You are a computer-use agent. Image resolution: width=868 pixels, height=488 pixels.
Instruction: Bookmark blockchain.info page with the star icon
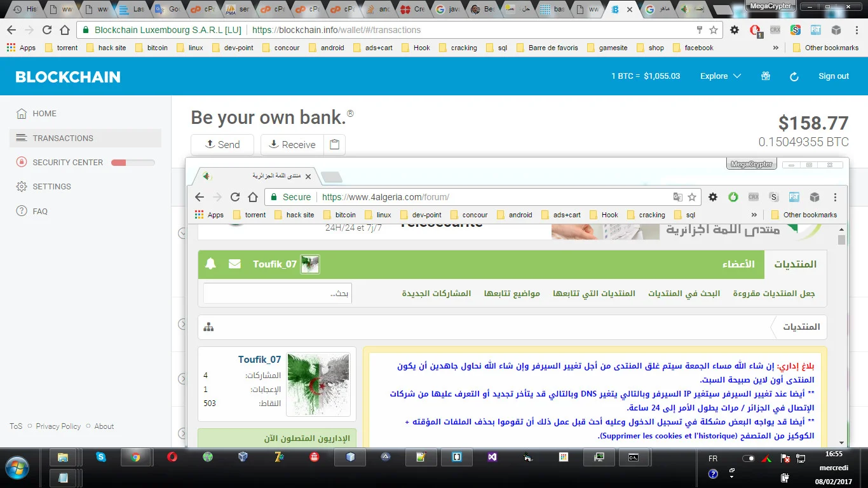714,30
